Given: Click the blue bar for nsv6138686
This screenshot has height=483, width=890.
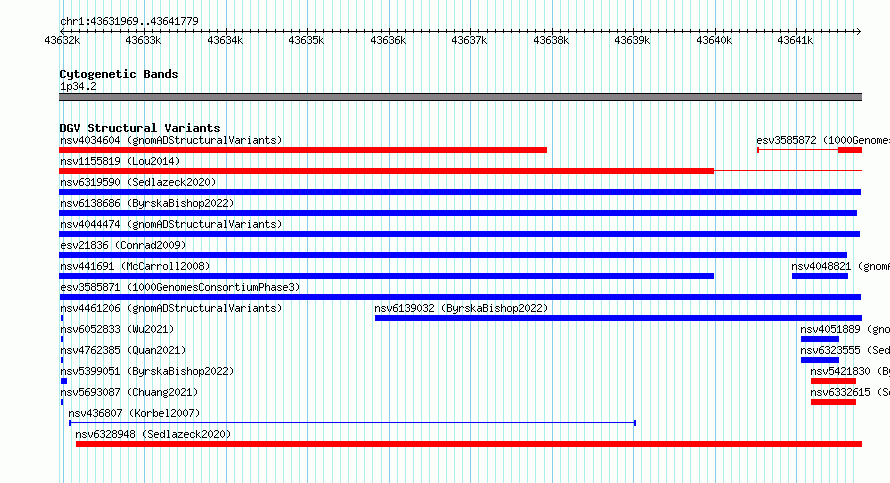Looking at the screenshot, I should 458,213.
